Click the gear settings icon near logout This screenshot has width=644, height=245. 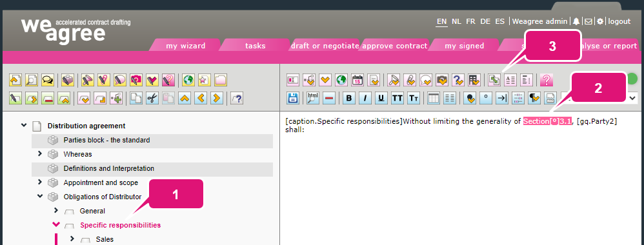pos(600,21)
